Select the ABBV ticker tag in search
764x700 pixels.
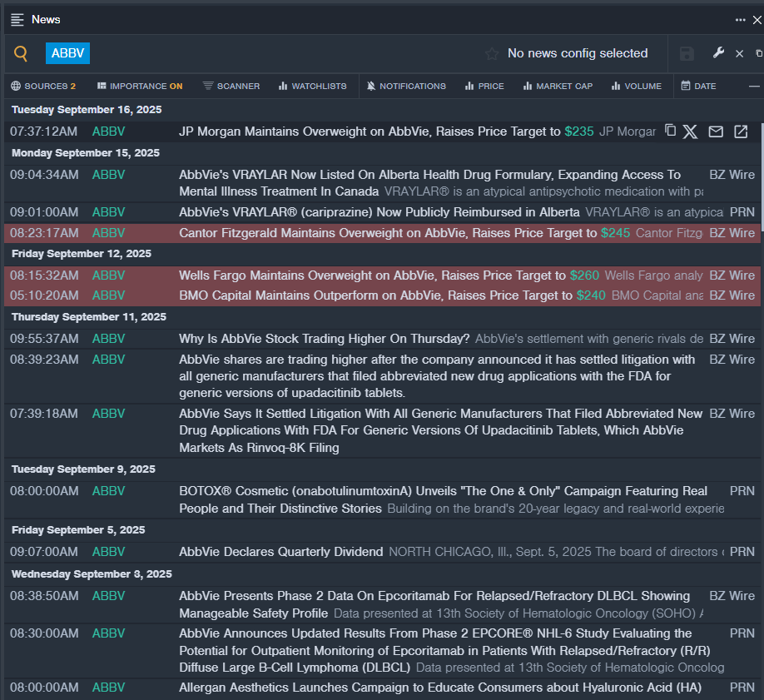(x=67, y=53)
